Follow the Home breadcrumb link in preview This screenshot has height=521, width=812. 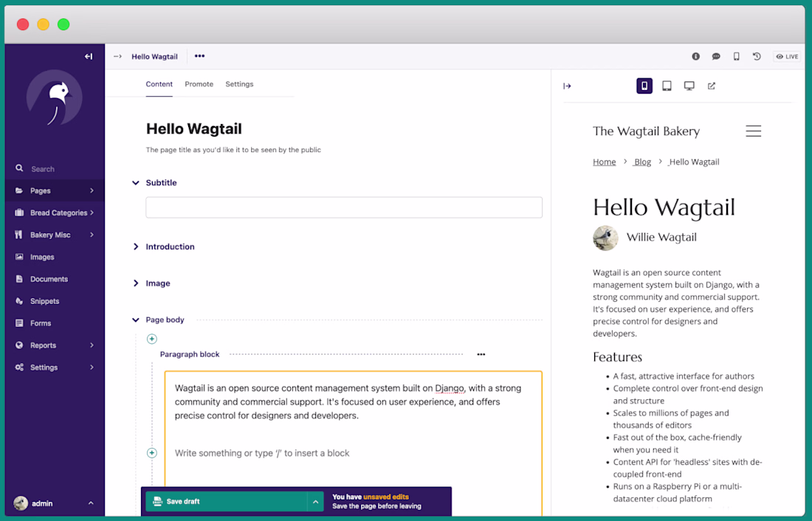[x=605, y=162]
